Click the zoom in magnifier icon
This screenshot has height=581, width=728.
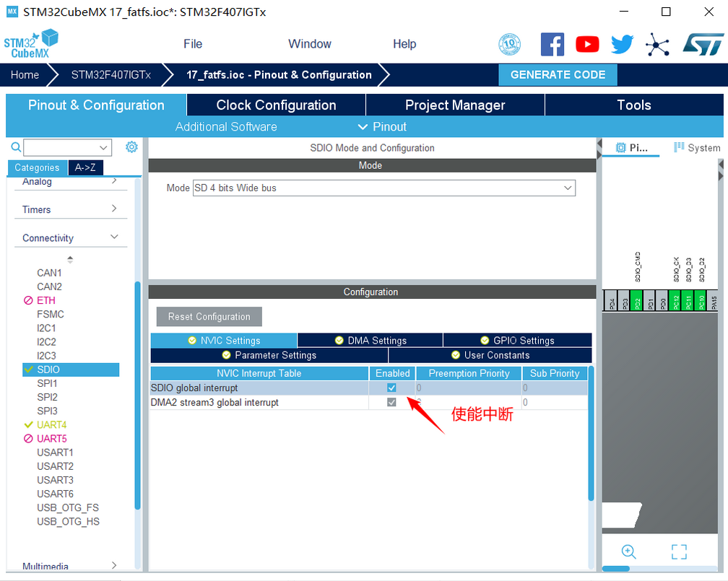point(629,552)
